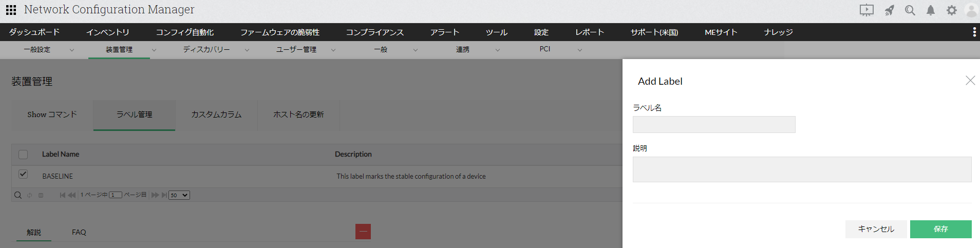
Task: Switch to the カスタムカラム tab
Action: 216,115
